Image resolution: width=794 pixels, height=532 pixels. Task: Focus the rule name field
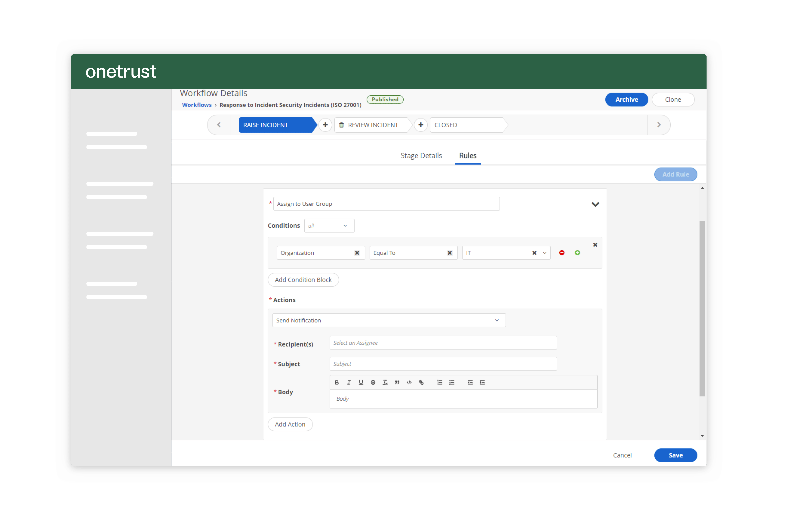click(x=386, y=204)
